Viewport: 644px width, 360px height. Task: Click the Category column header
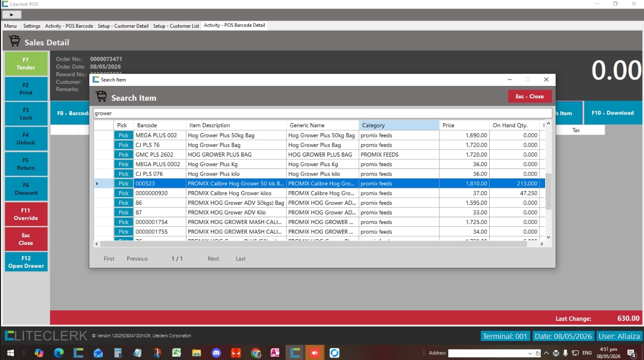point(399,125)
